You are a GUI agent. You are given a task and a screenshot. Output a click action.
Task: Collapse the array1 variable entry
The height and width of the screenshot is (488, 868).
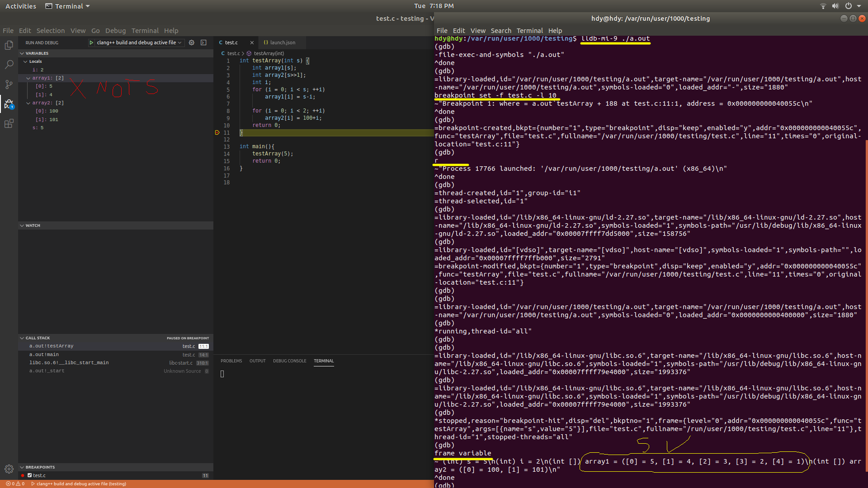28,78
